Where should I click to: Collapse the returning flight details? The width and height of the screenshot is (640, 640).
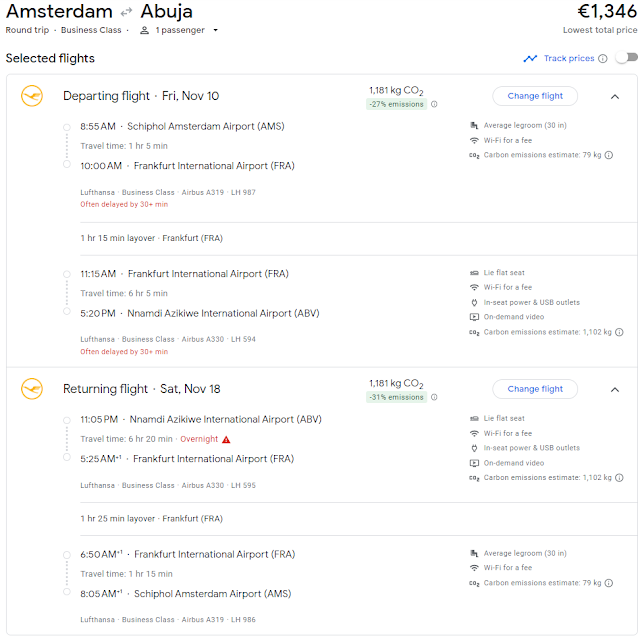click(x=614, y=389)
